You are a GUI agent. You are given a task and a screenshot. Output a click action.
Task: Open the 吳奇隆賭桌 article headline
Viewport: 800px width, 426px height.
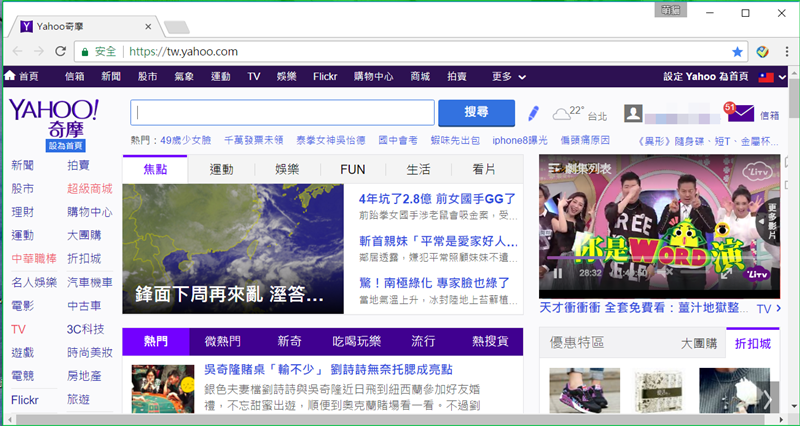coord(328,369)
